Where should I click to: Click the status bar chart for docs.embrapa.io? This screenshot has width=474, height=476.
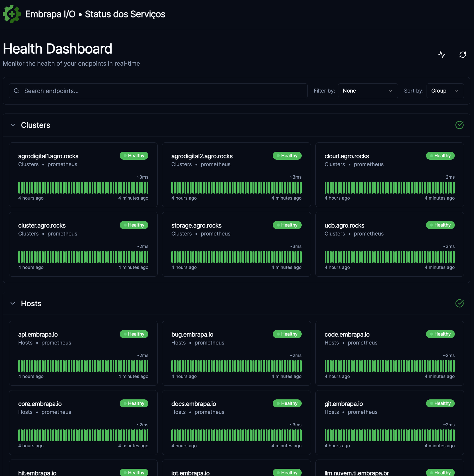click(x=236, y=435)
